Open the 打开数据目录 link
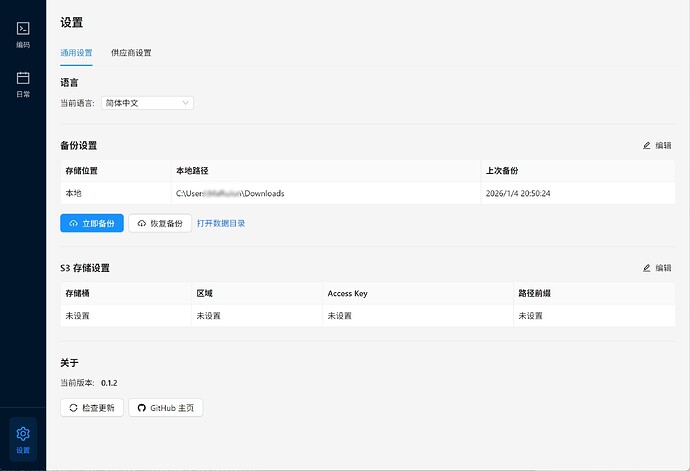The height and width of the screenshot is (471, 690). pos(221,223)
